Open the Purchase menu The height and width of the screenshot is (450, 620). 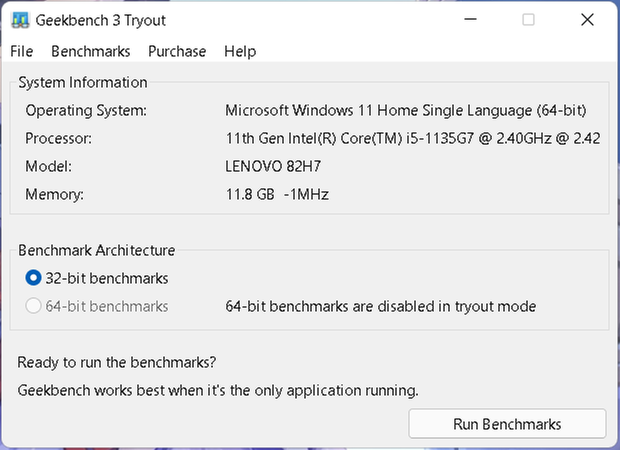(177, 51)
